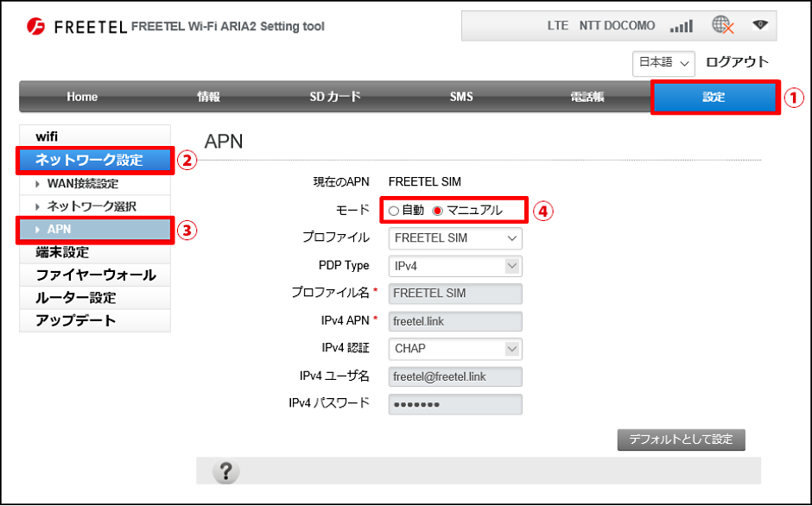The height and width of the screenshot is (506, 812).
Task: Open the プロファイル dropdown
Action: (455, 238)
